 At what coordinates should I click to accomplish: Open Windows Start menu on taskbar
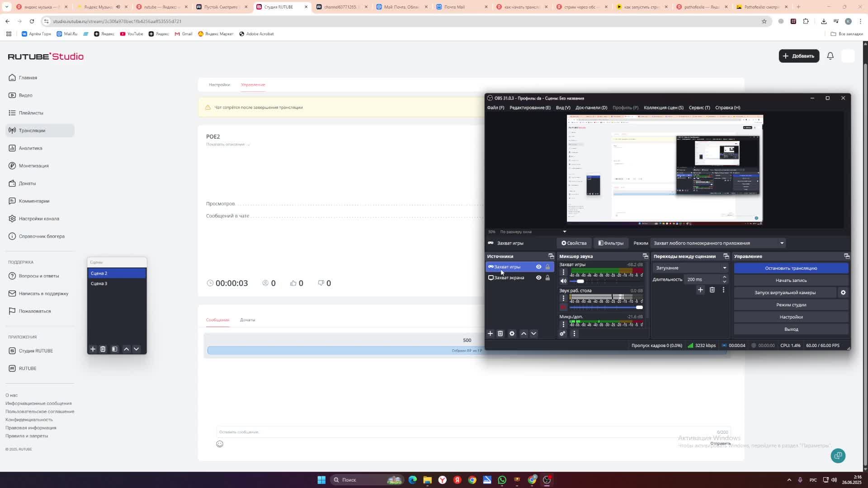coord(321,480)
